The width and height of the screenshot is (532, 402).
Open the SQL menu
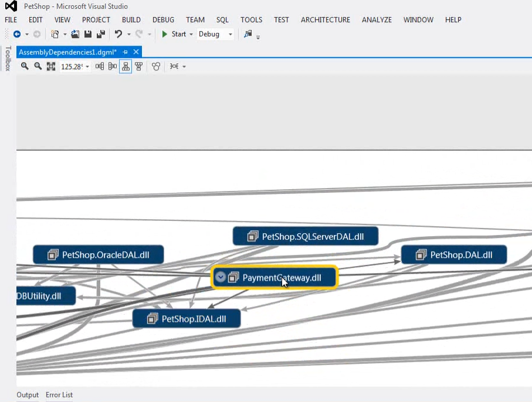(x=222, y=20)
